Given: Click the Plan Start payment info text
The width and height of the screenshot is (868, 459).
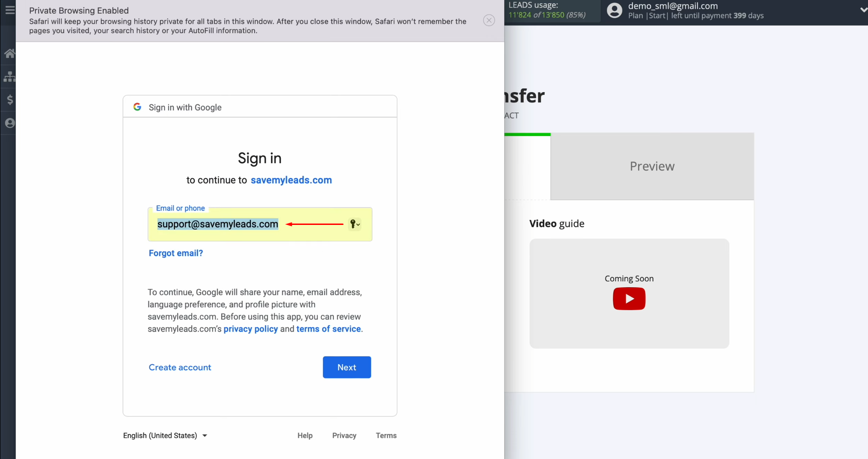Looking at the screenshot, I should (696, 16).
